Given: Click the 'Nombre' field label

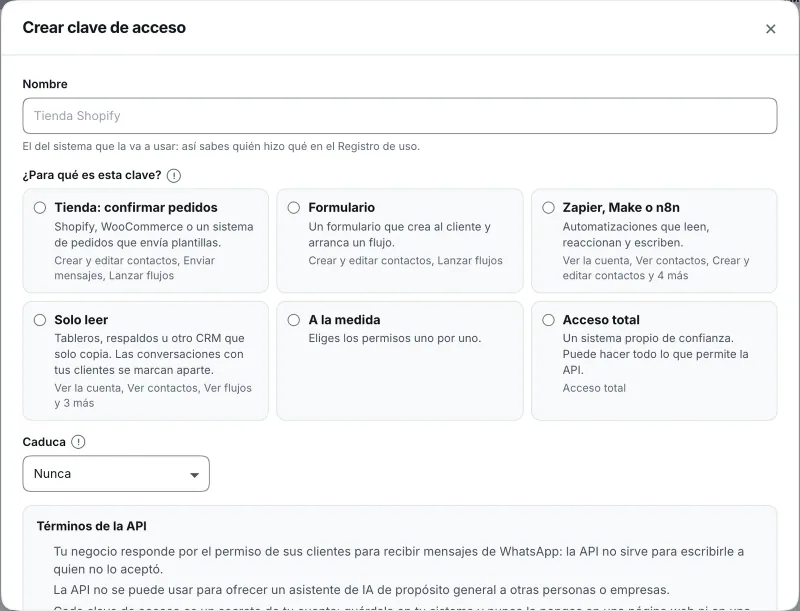Looking at the screenshot, I should (45, 84).
